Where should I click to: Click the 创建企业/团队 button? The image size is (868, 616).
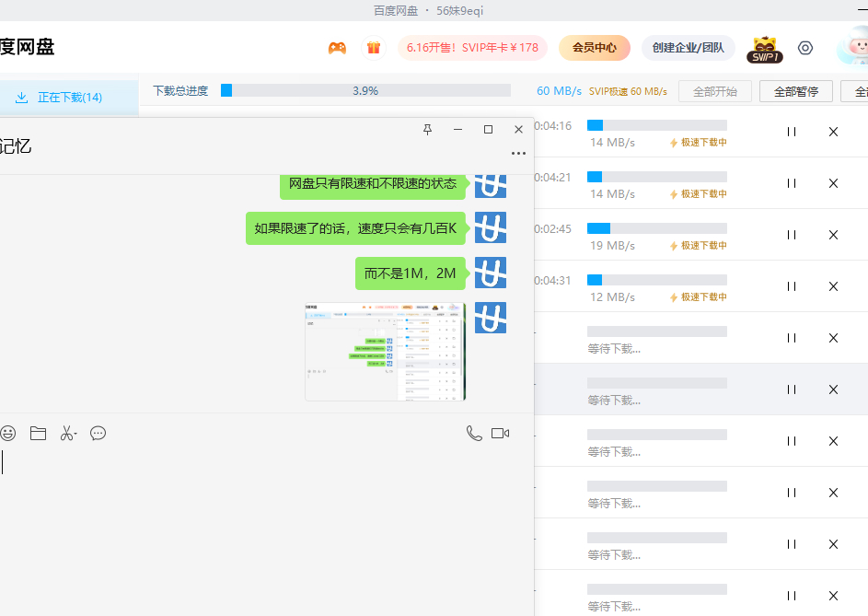point(688,48)
